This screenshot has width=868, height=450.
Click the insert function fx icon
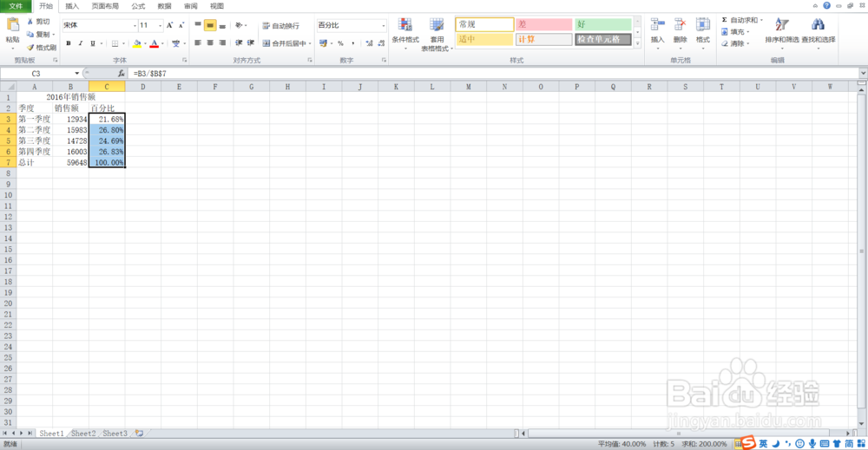[x=122, y=73]
